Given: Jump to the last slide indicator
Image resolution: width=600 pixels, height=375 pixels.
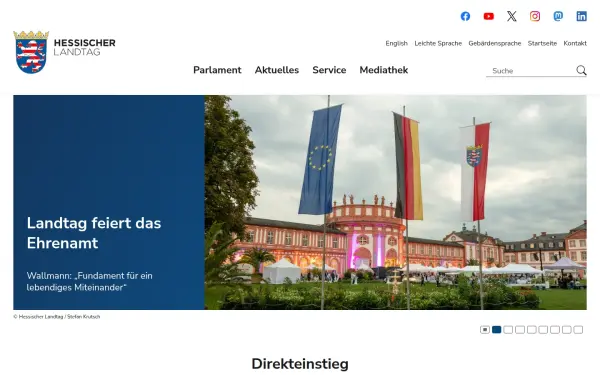Looking at the screenshot, I should [x=579, y=329].
